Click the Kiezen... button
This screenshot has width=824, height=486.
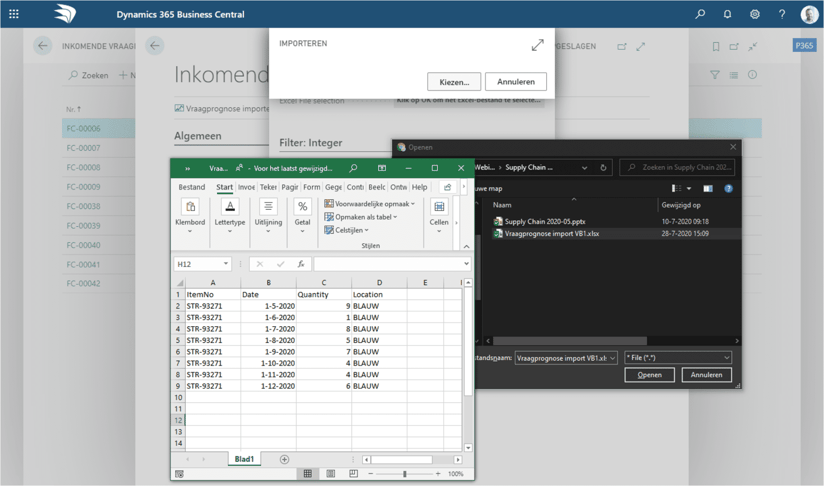point(454,82)
